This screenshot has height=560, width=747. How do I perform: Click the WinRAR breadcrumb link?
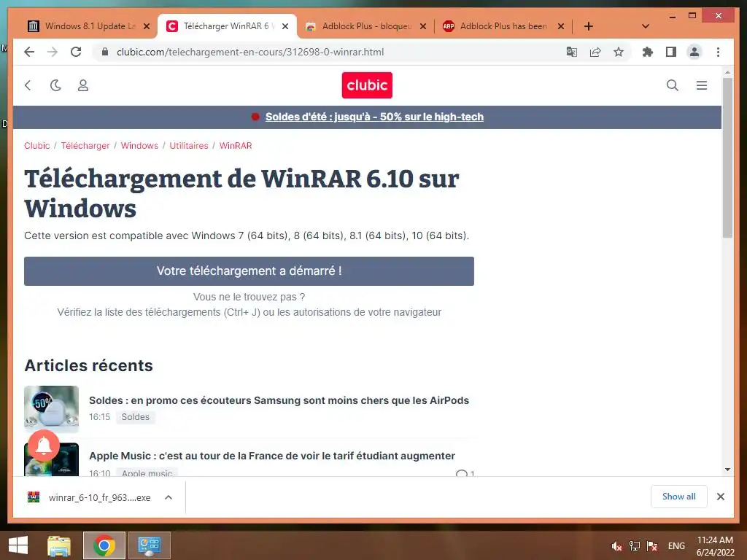[x=236, y=145]
